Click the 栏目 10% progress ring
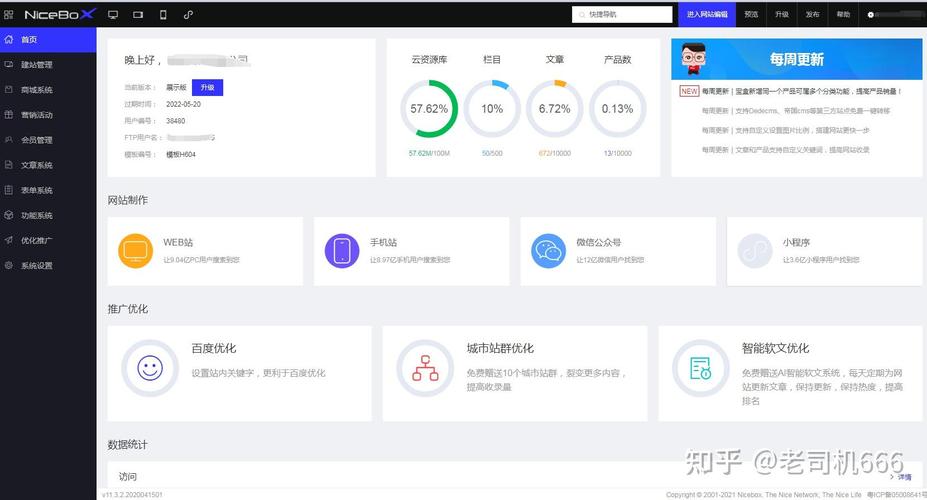Viewport: 927px width, 500px height. [x=492, y=109]
